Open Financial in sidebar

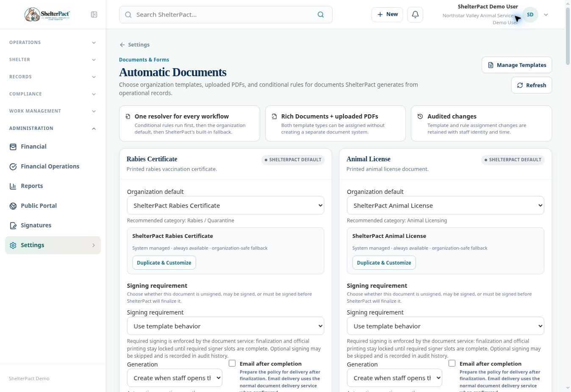pos(53,146)
